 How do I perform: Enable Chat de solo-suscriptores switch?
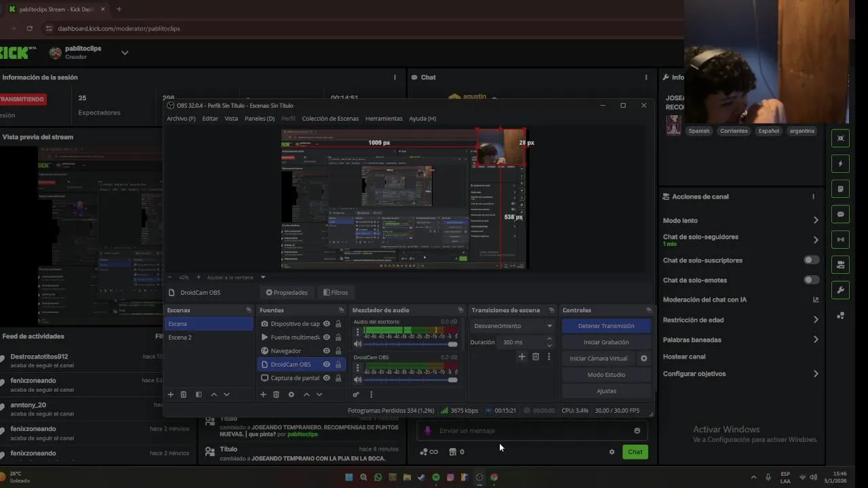(x=811, y=260)
